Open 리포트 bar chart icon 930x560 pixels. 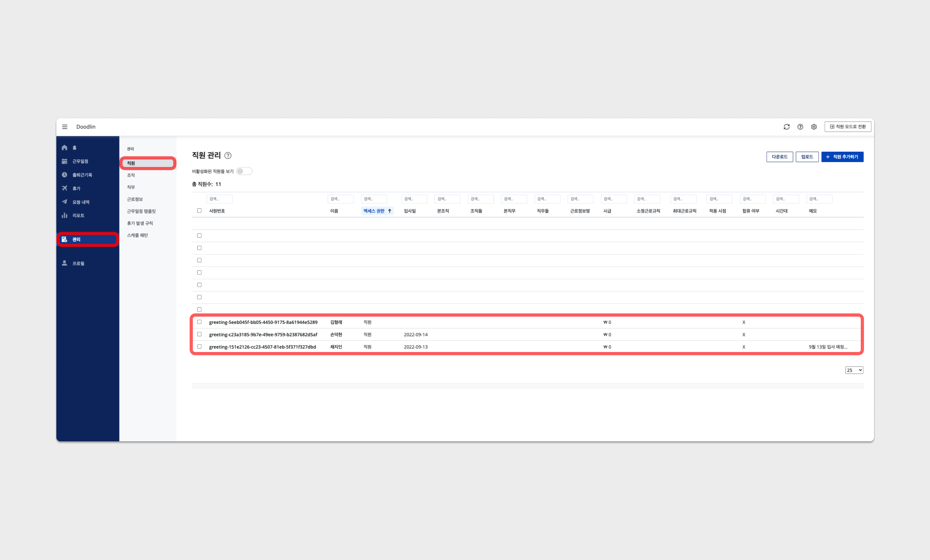pos(64,215)
